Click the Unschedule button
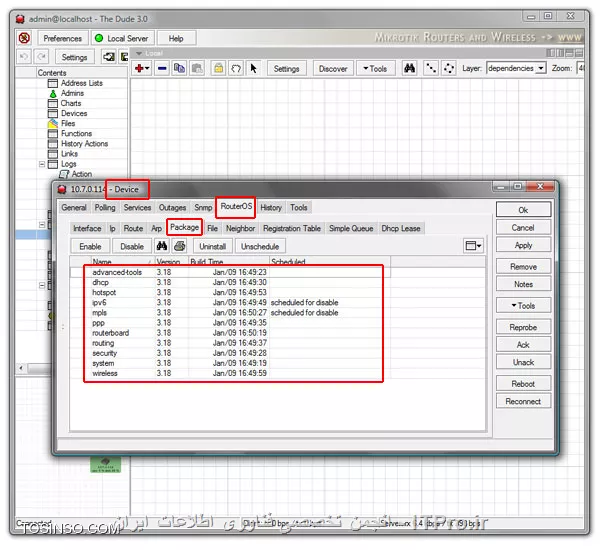Screen dimensions: 600x550 260,246
